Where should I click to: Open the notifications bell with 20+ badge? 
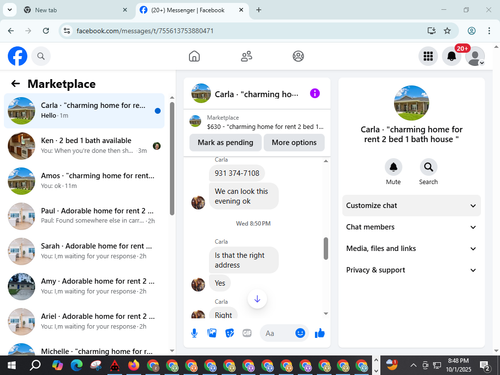(x=452, y=56)
